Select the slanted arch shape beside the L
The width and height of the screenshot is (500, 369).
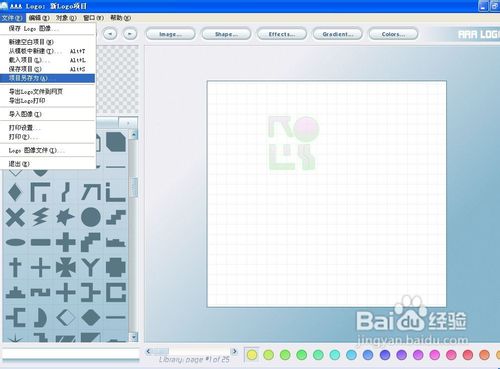pos(91,192)
